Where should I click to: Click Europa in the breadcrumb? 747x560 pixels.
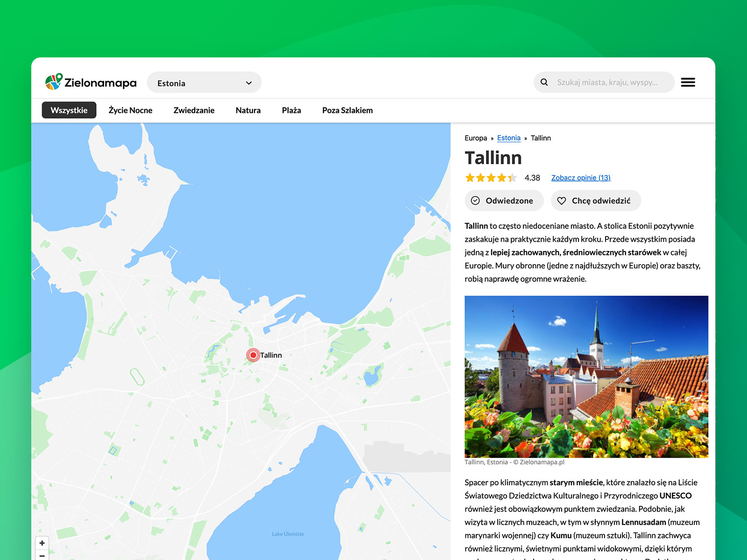pos(476,138)
